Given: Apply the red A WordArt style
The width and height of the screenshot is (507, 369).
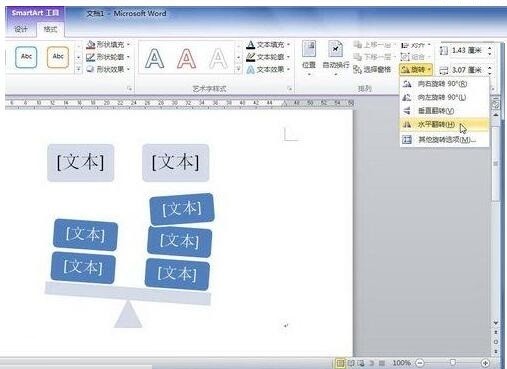Looking at the screenshot, I should [x=186, y=58].
